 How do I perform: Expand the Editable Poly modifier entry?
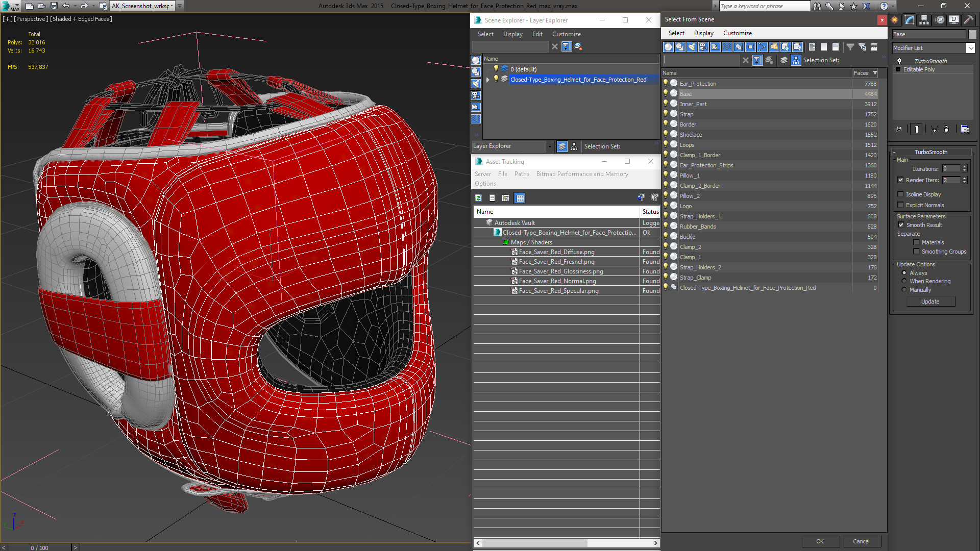point(898,69)
